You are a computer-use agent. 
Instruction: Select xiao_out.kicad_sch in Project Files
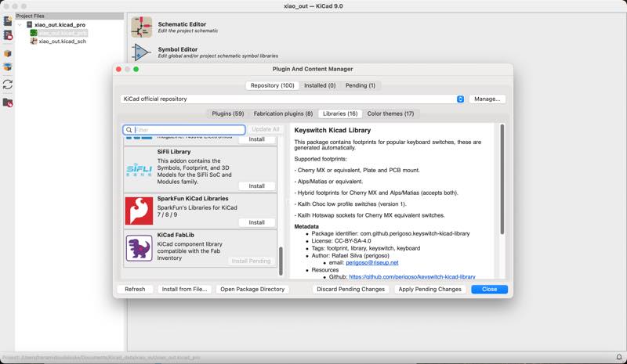pos(63,41)
